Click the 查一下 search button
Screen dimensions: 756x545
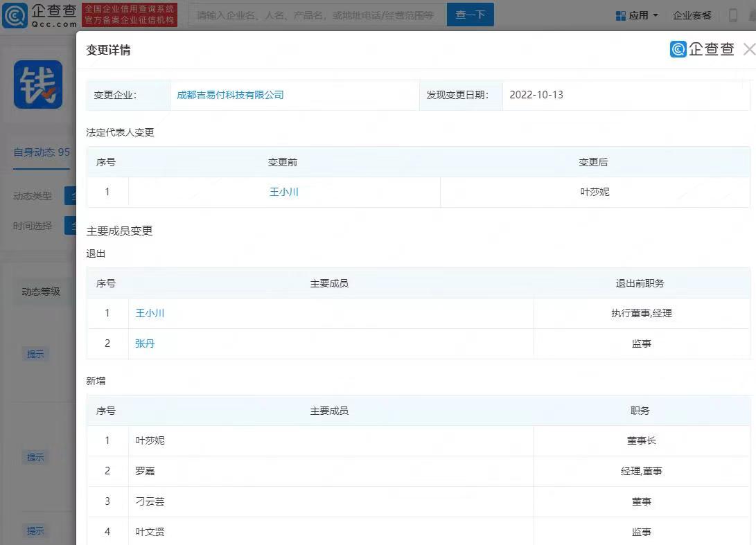(470, 15)
